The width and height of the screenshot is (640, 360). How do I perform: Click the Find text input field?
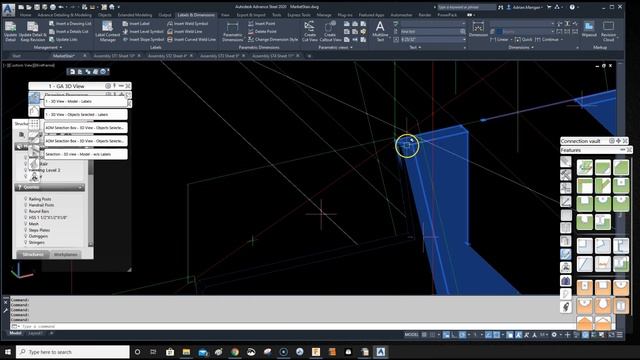point(431,31)
